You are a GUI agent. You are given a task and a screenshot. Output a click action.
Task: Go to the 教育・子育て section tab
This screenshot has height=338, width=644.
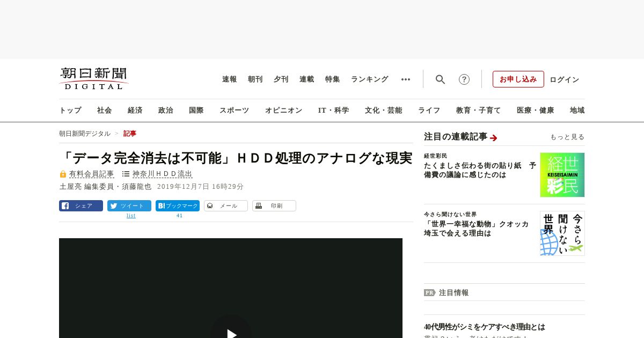click(x=479, y=111)
